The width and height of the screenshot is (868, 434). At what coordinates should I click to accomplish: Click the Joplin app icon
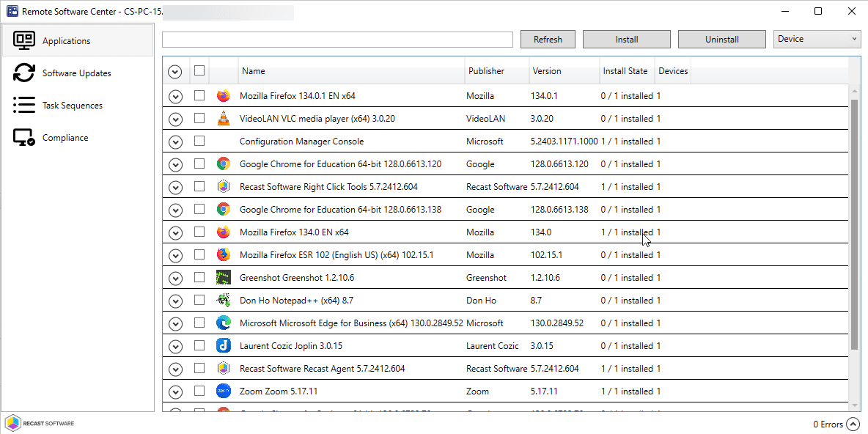pos(223,345)
